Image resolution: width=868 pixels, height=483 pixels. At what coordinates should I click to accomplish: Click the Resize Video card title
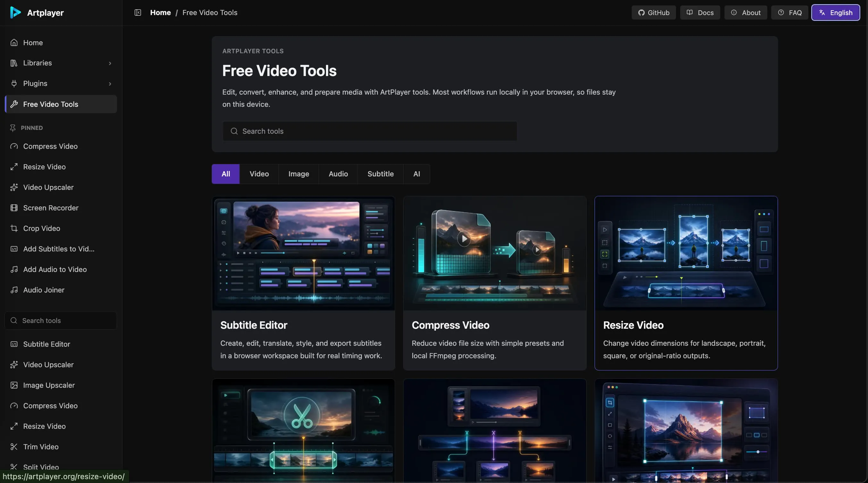(633, 325)
